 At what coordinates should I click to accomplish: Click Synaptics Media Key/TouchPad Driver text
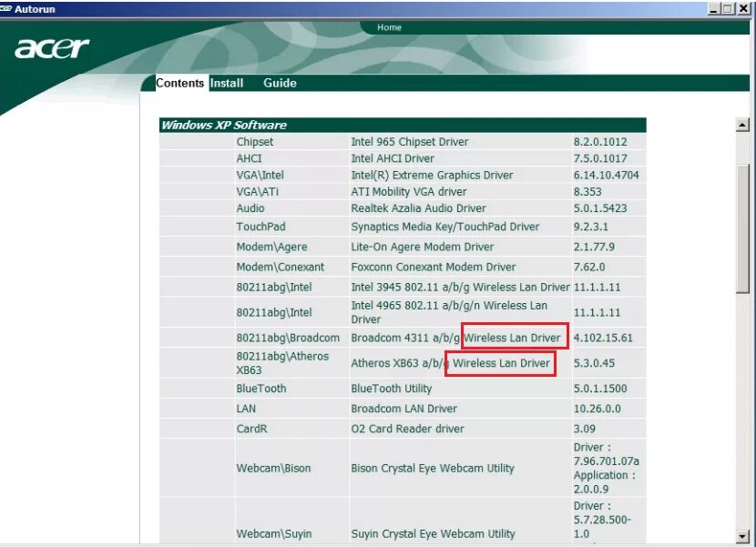coord(444,227)
